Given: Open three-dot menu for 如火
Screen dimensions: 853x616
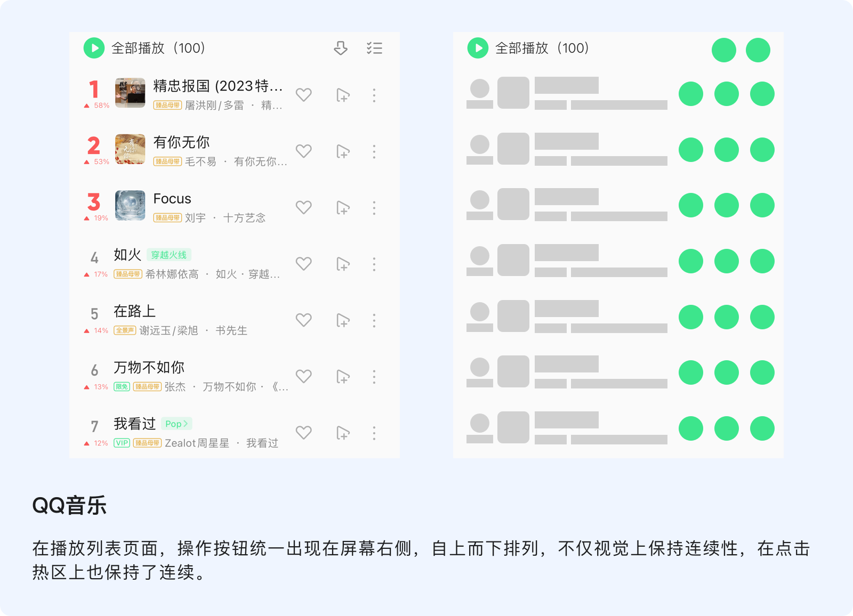Looking at the screenshot, I should [374, 264].
